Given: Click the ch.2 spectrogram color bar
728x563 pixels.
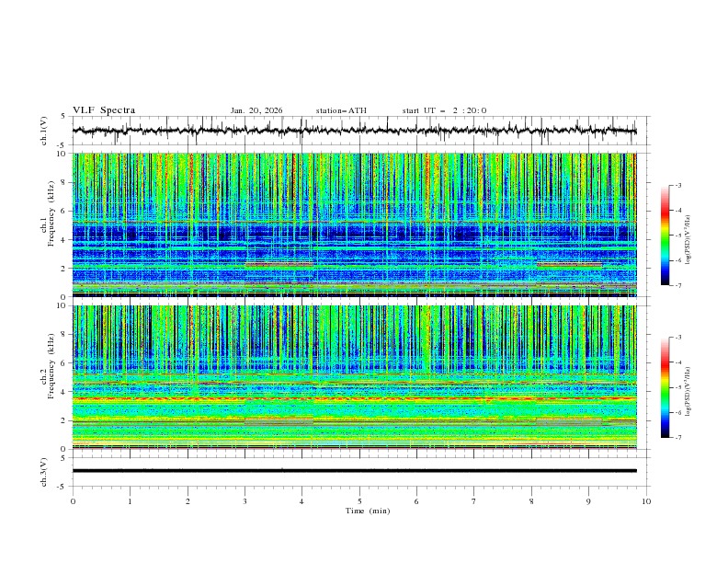Looking at the screenshot, I should click(665, 387).
